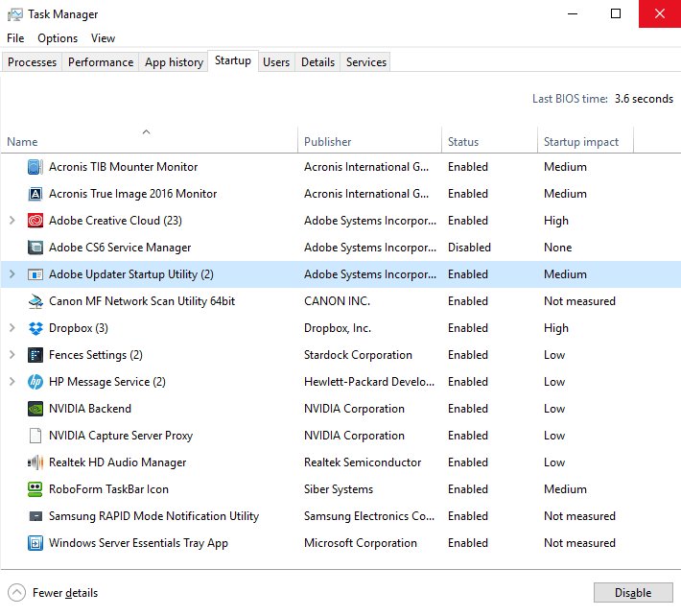Click the Dropbox, Inc. publisher cell
The image size is (681, 616).
[x=338, y=328]
